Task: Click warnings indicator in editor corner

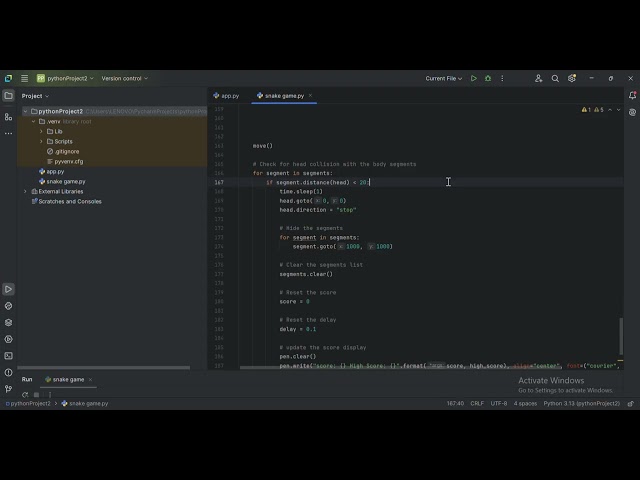Action: [x=593, y=110]
